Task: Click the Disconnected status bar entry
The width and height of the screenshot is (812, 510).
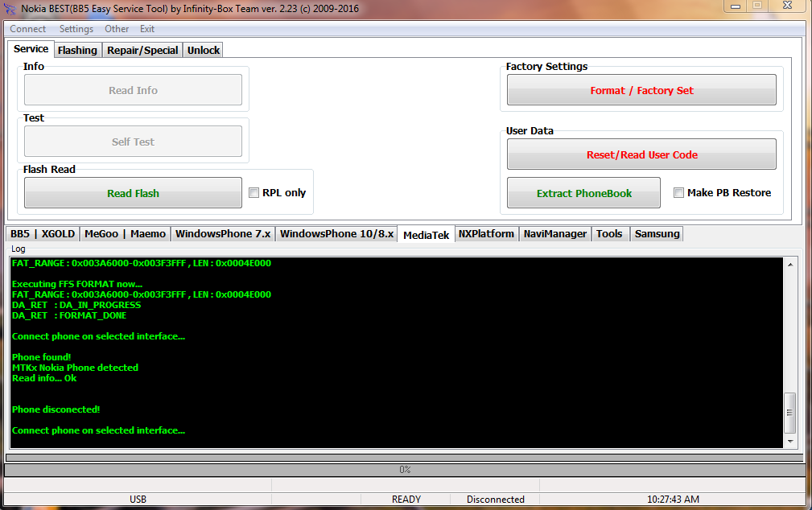Action: coord(495,499)
